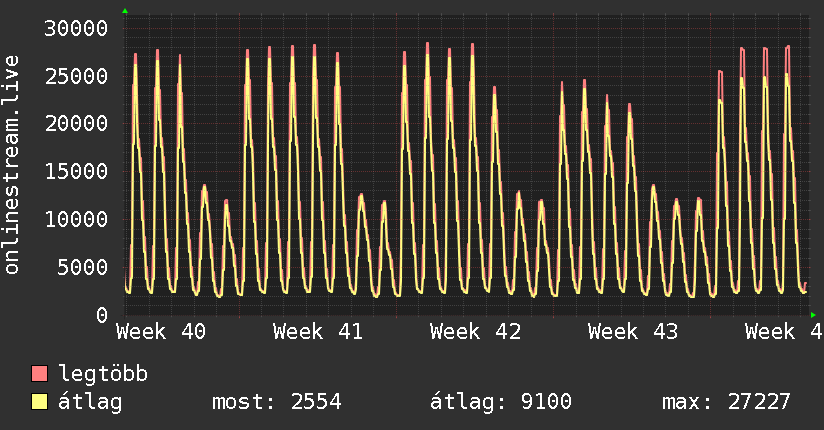Click the Week 42 axis label

[x=476, y=332]
